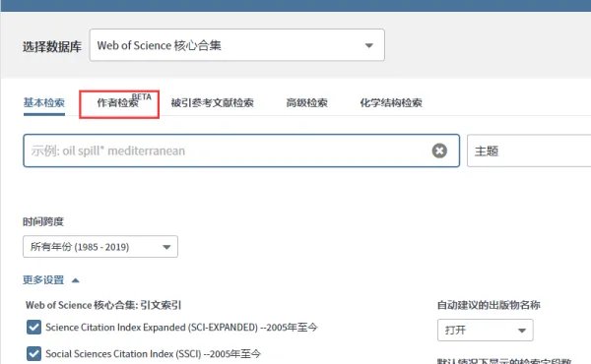Click the Web of Science 核心合集: 引文索引 heading
Viewport: 591px width, 364px height.
pyautogui.click(x=103, y=305)
